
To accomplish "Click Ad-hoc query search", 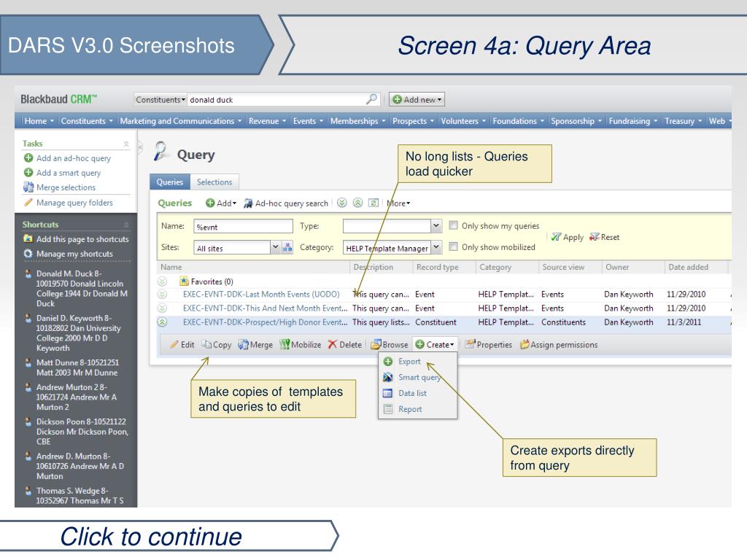I will (286, 203).
